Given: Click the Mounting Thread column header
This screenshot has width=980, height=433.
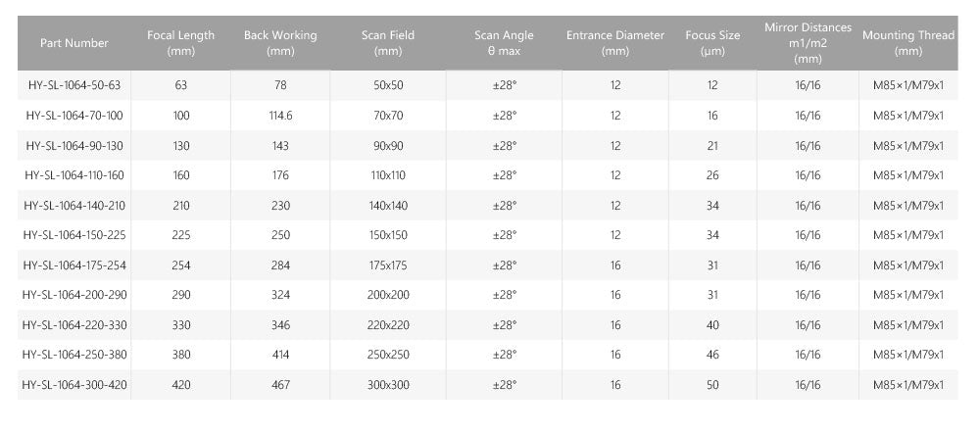Looking at the screenshot, I should (x=908, y=43).
